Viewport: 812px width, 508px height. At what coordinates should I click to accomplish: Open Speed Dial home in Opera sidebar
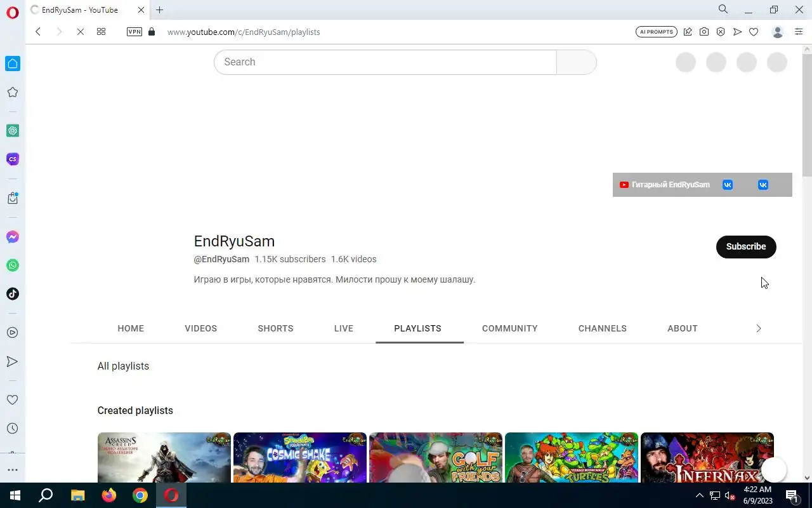[x=13, y=63]
